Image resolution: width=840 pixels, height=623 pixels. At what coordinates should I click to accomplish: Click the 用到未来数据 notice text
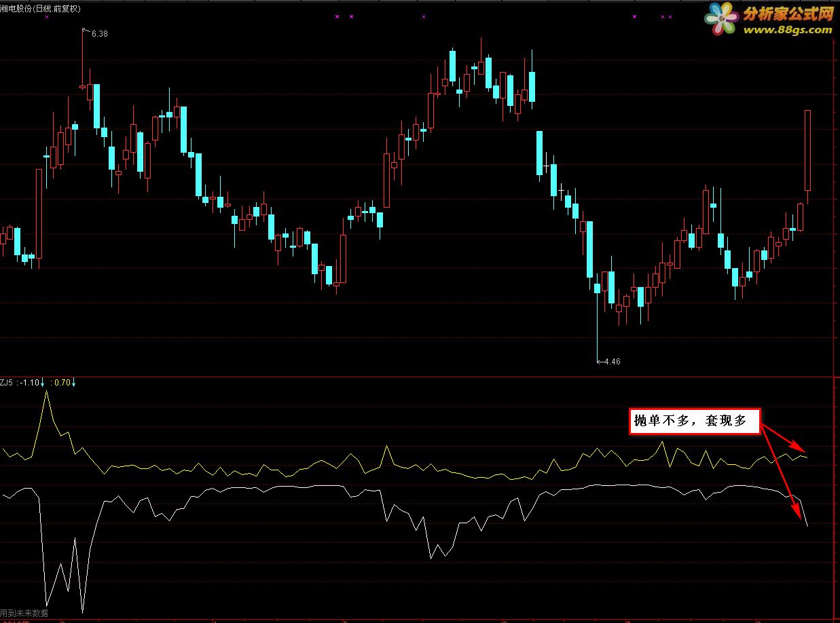click(24, 612)
